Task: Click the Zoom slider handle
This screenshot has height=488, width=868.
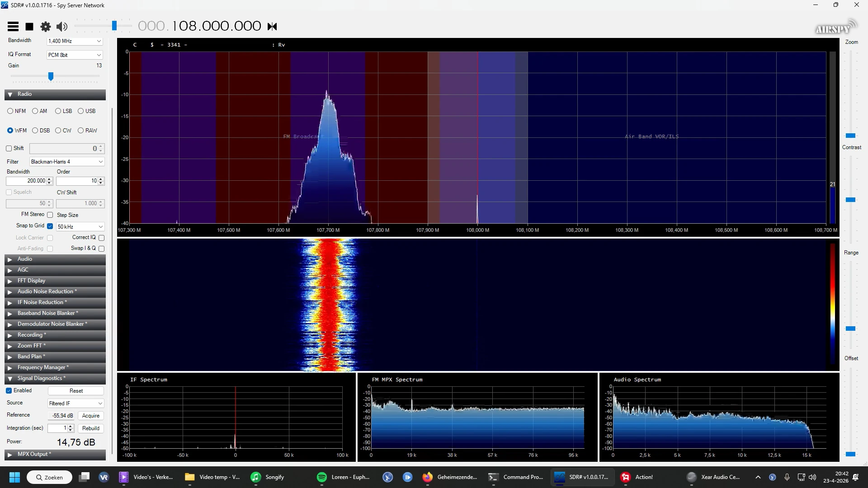Action: (850, 136)
